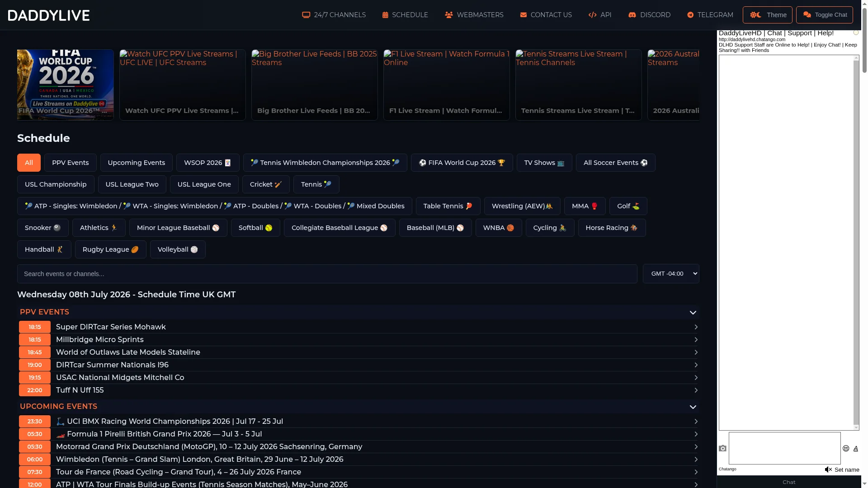Filter by WNBA

click(x=499, y=228)
